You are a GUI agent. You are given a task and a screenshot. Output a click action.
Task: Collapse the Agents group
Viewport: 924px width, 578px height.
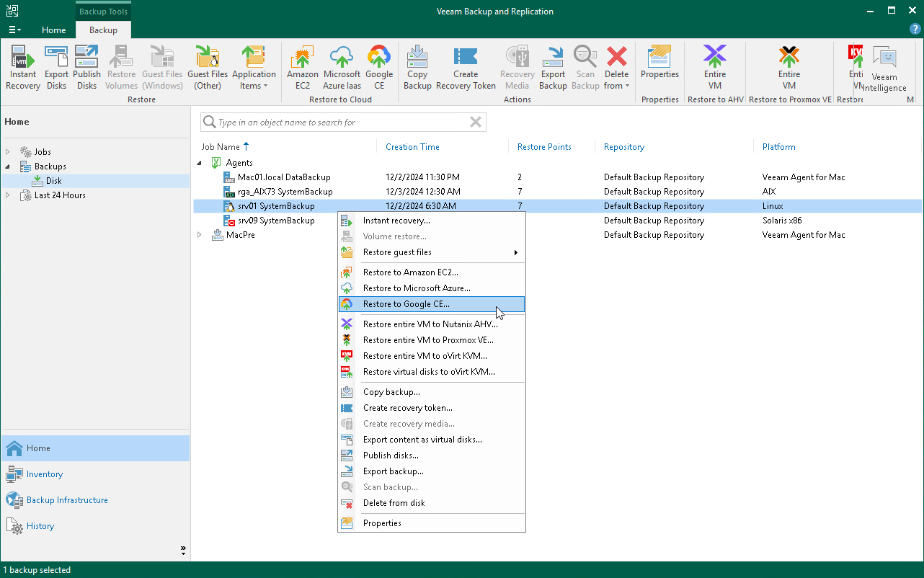200,163
